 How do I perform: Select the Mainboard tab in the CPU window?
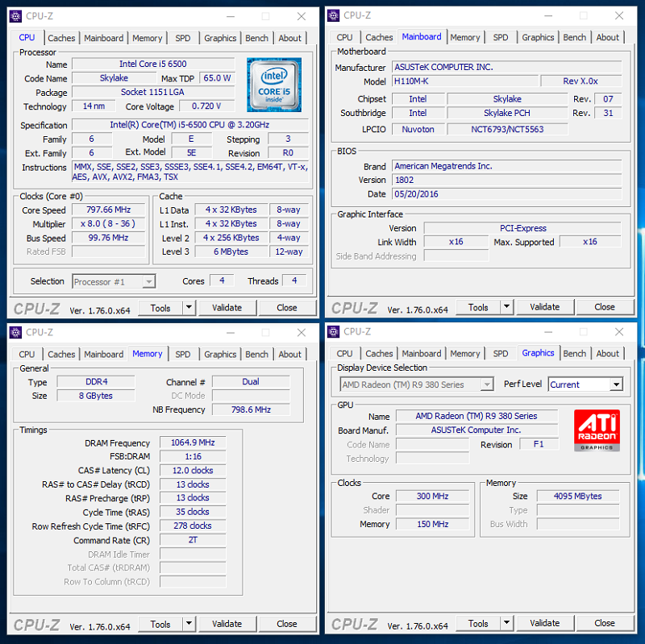pyautogui.click(x=104, y=38)
